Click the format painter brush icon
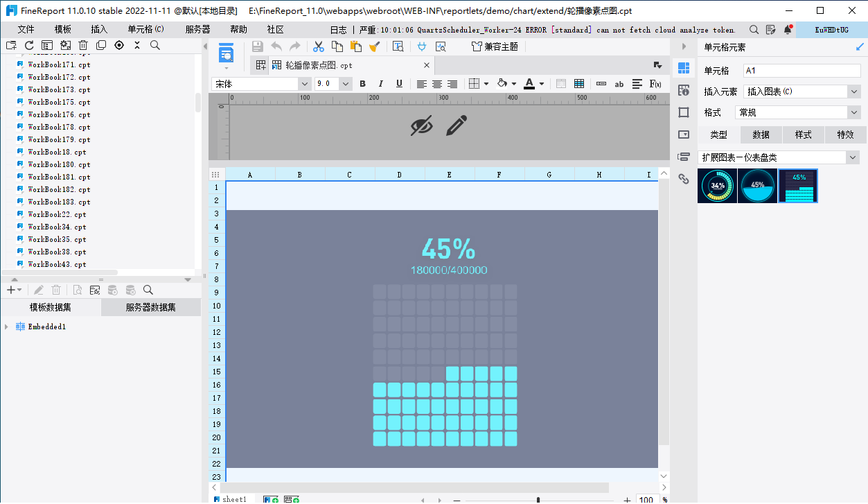 (375, 46)
